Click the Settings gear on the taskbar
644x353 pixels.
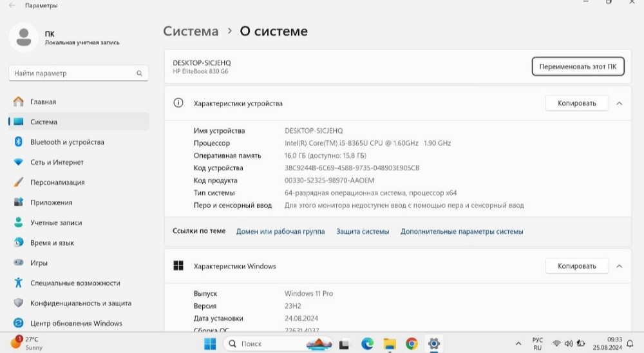tap(433, 343)
